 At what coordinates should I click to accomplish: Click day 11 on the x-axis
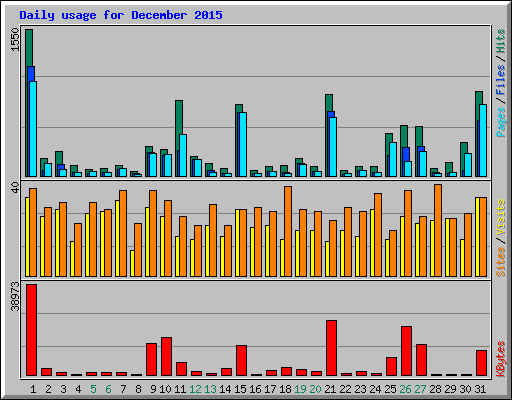180,389
